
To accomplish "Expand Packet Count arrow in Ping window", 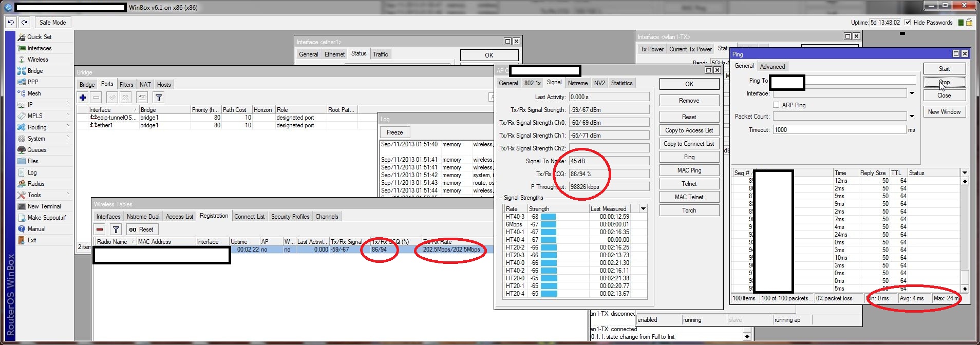I will tap(912, 117).
